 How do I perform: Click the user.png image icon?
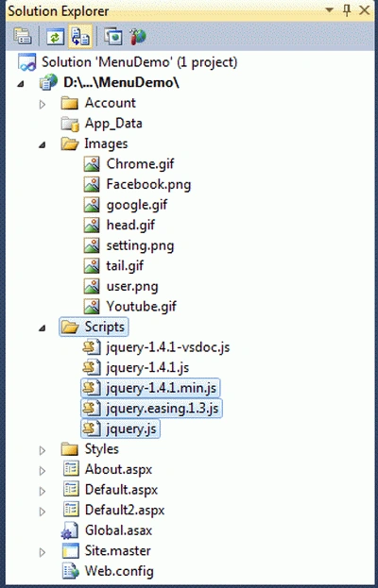pyautogui.click(x=92, y=286)
